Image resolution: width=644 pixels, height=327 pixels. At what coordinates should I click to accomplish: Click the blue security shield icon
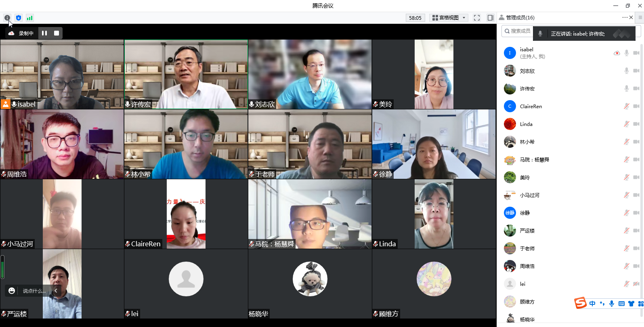click(19, 18)
